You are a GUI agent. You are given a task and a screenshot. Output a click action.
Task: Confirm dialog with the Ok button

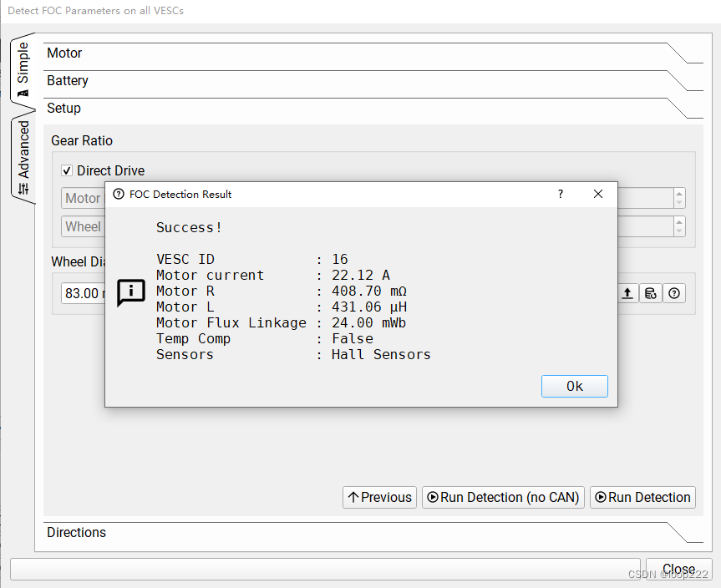pos(574,386)
